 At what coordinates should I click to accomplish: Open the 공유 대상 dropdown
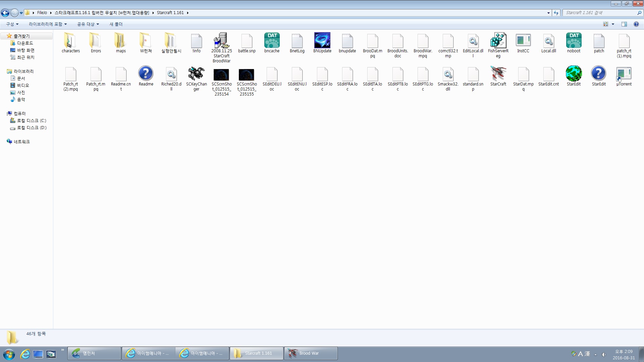point(88,24)
